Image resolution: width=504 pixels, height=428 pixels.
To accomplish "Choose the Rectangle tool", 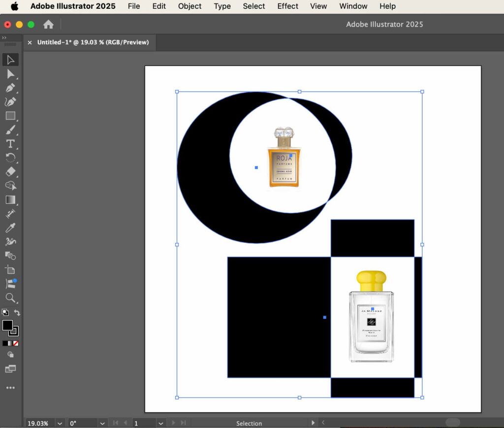I will point(10,116).
